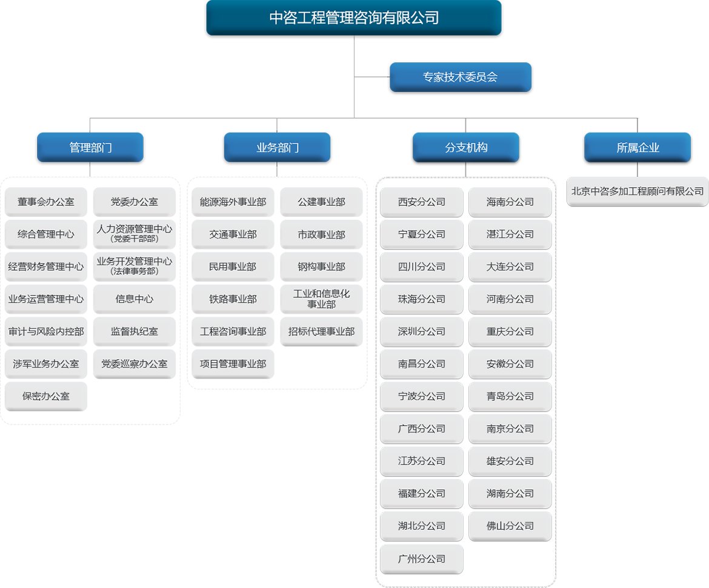Click 宁夏分公司
709x588 pixels.
[422, 234]
